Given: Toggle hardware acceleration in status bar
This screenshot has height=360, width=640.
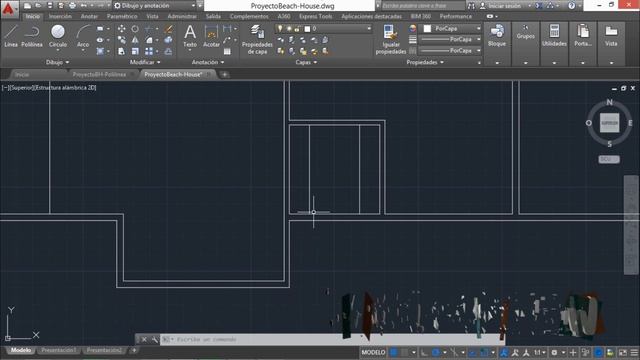Looking at the screenshot, I should pos(599,352).
